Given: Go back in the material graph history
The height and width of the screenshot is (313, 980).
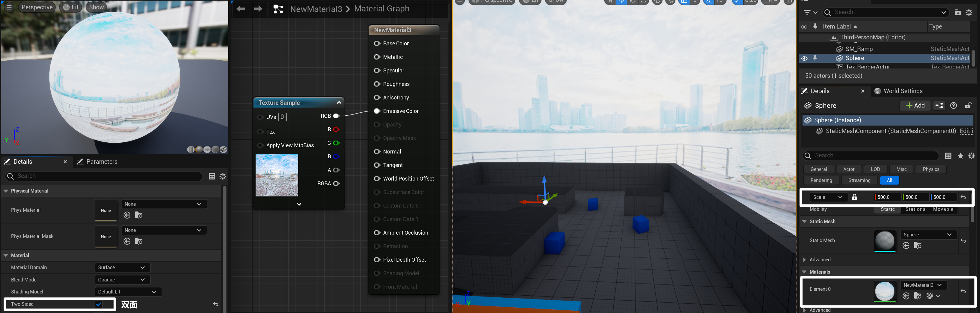Looking at the screenshot, I should 241,9.
